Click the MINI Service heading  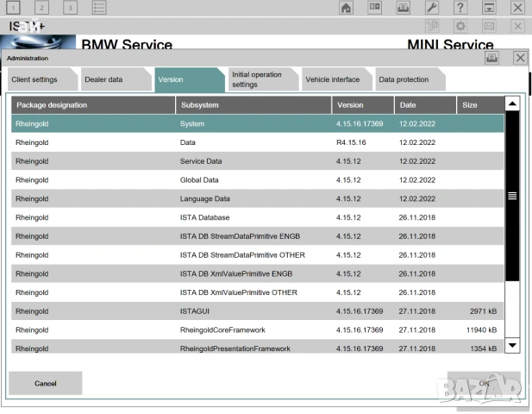450,45
